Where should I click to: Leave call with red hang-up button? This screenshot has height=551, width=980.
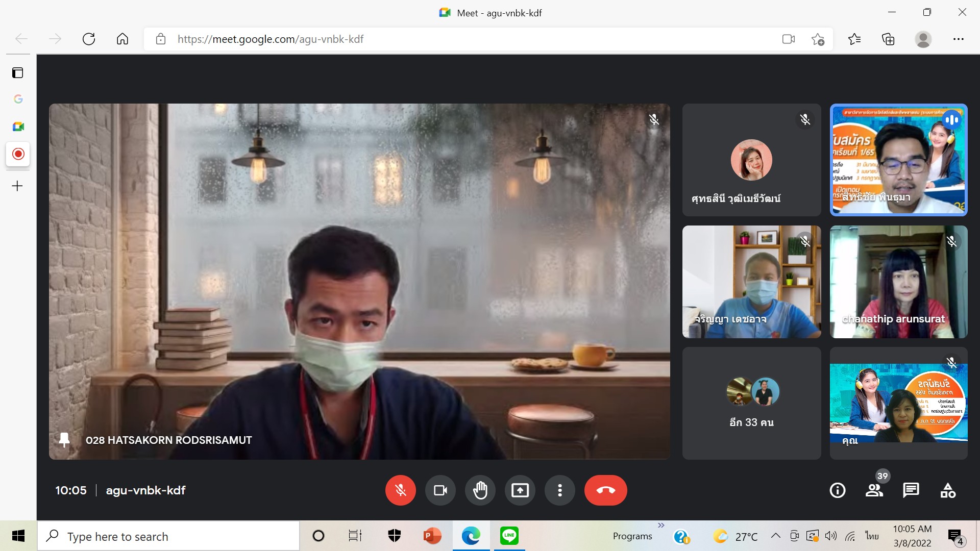coord(605,490)
